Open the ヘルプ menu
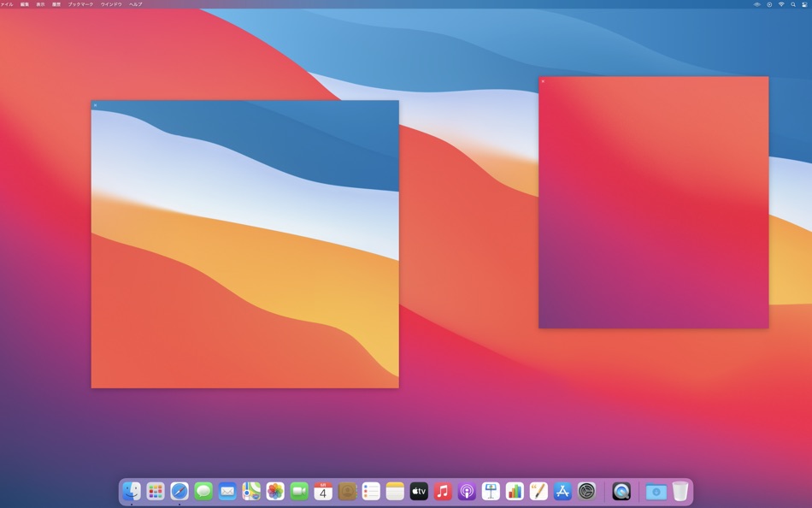This screenshot has width=812, height=508. [136, 4]
